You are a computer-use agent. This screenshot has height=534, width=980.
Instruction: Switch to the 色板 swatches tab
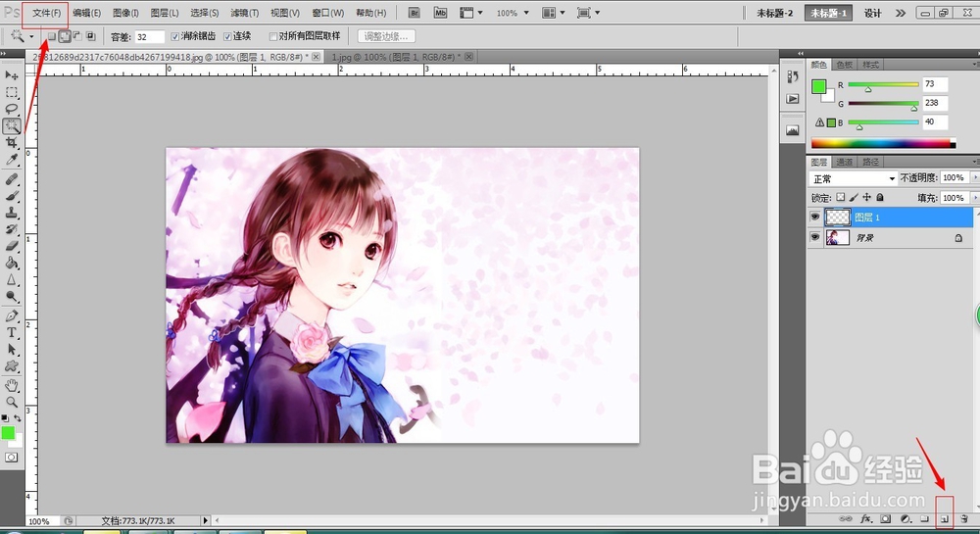845,65
